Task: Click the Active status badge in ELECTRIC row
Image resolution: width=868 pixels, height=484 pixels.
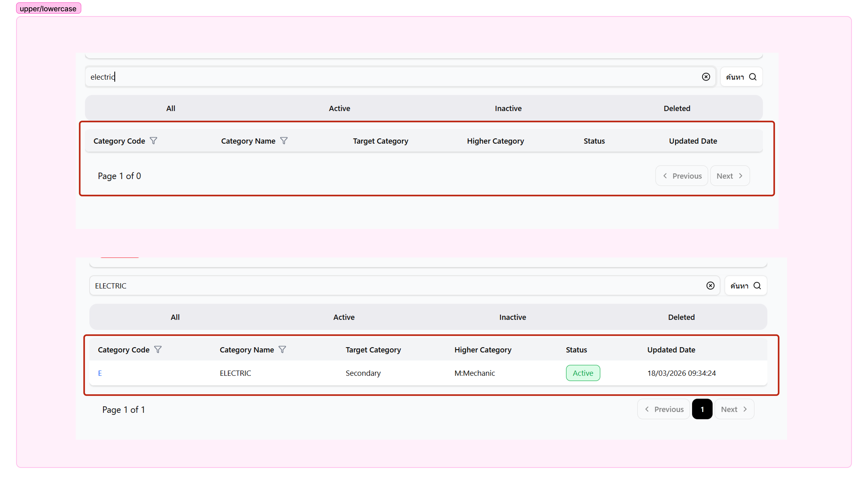Action: (583, 373)
